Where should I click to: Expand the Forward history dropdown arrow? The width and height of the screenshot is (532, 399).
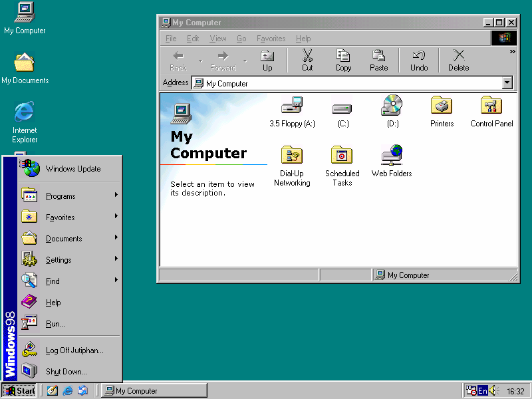(245, 61)
